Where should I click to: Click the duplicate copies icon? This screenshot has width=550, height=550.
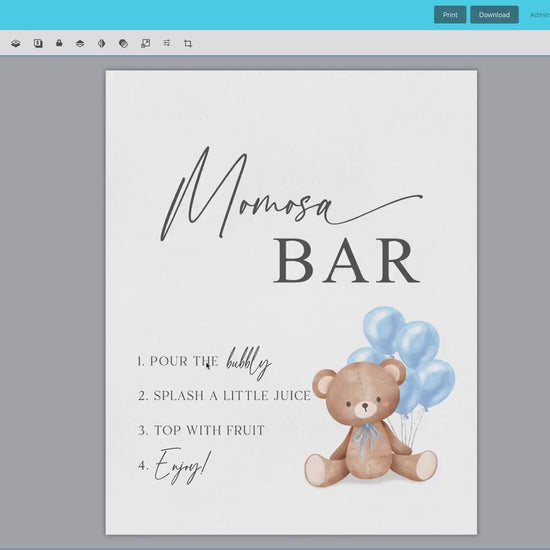pyautogui.click(x=38, y=43)
